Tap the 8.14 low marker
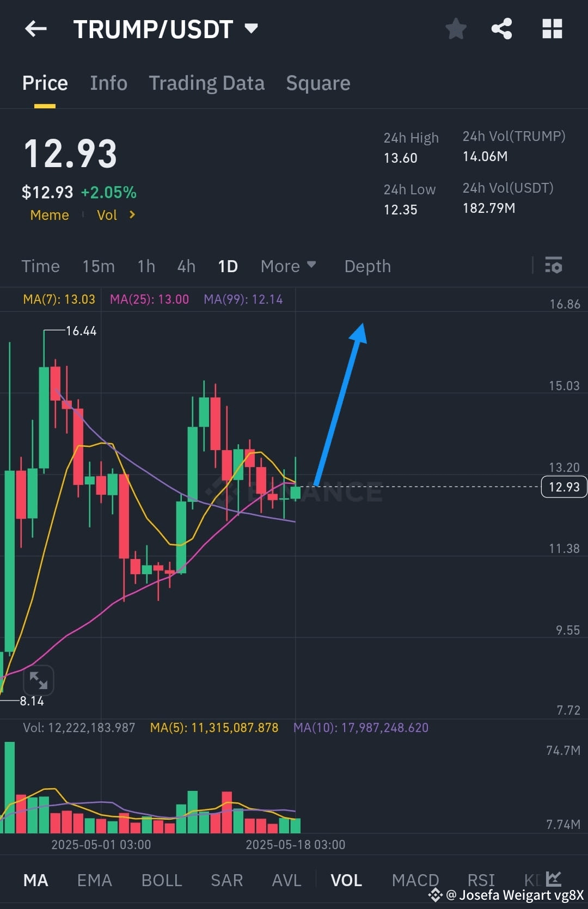The width and height of the screenshot is (588, 909). (x=32, y=701)
